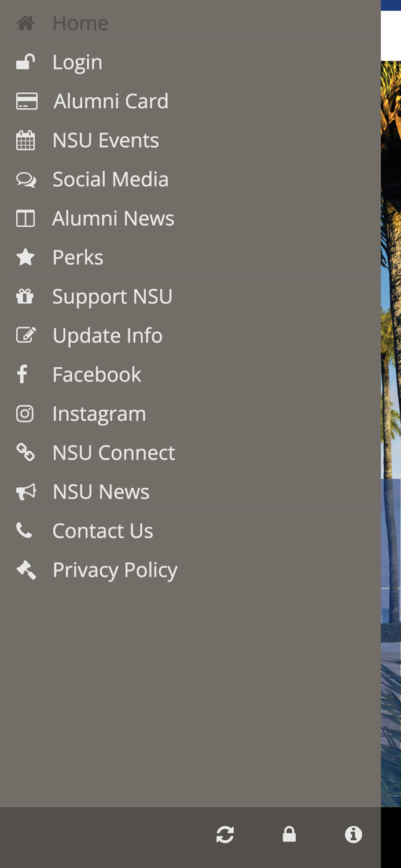Image resolution: width=401 pixels, height=868 pixels.
Task: Tap the Login entry
Action: pyautogui.click(x=78, y=61)
